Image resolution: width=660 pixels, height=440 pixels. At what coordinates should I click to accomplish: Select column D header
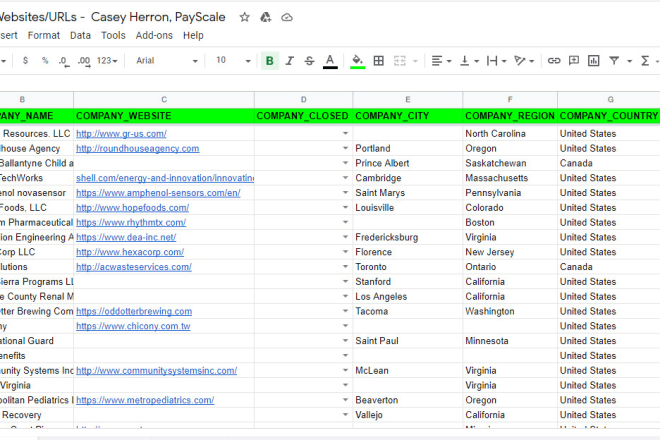303,100
